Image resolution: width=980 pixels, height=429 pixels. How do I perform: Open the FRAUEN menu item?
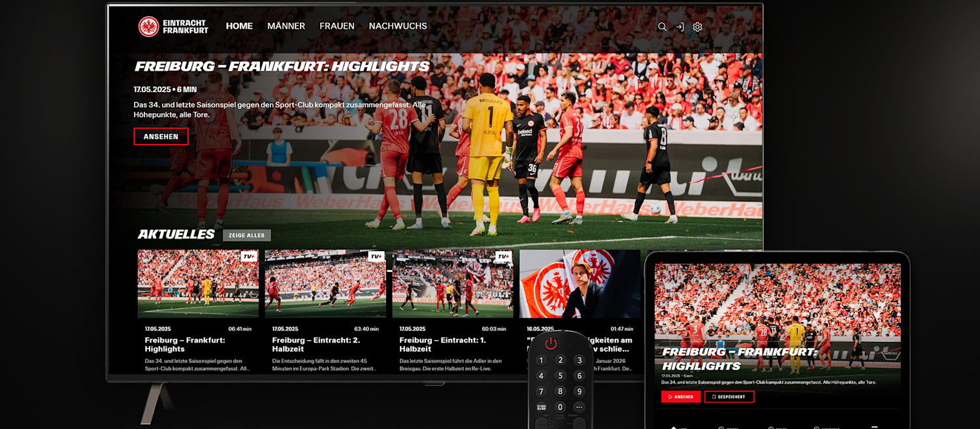(337, 26)
